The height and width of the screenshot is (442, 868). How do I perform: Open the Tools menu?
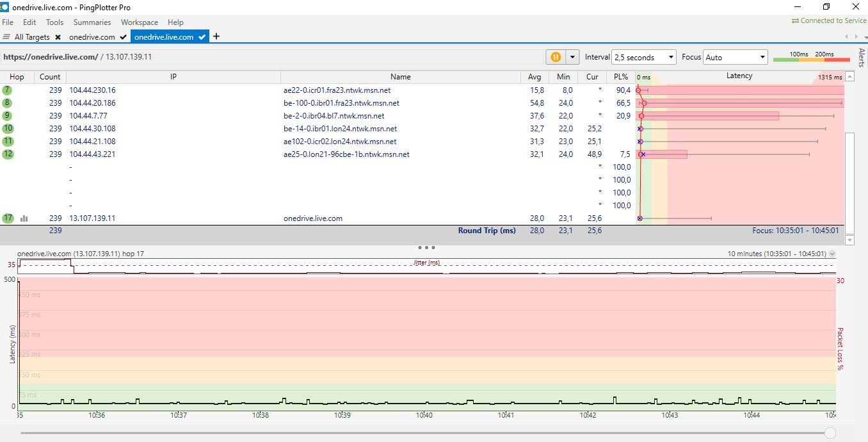click(55, 22)
